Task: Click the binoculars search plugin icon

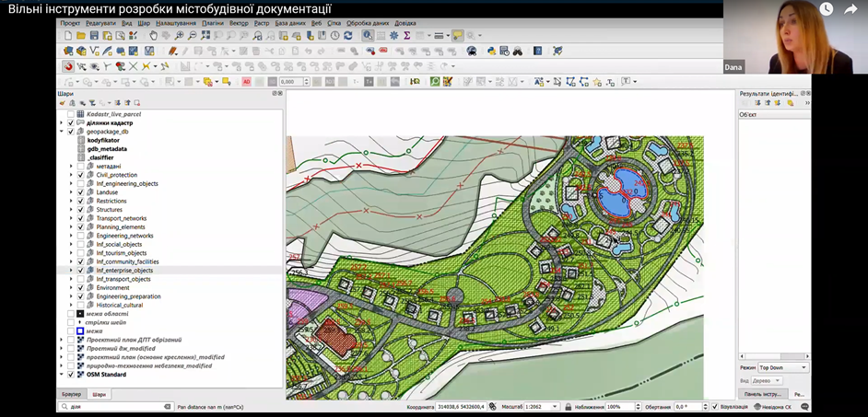Action: tap(518, 51)
